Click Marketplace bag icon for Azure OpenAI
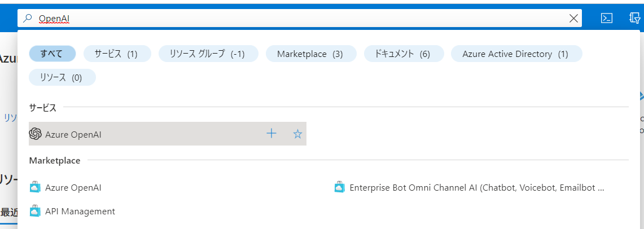 pos(36,187)
